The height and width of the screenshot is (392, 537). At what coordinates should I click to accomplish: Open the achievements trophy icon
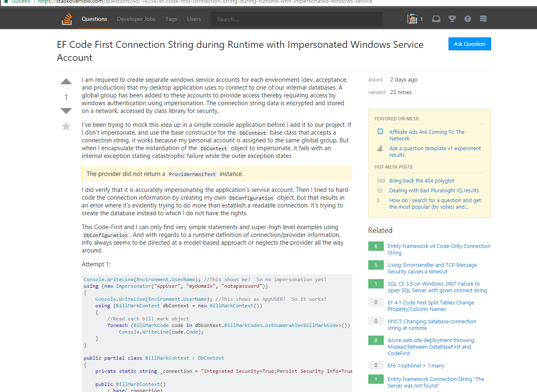[452, 19]
